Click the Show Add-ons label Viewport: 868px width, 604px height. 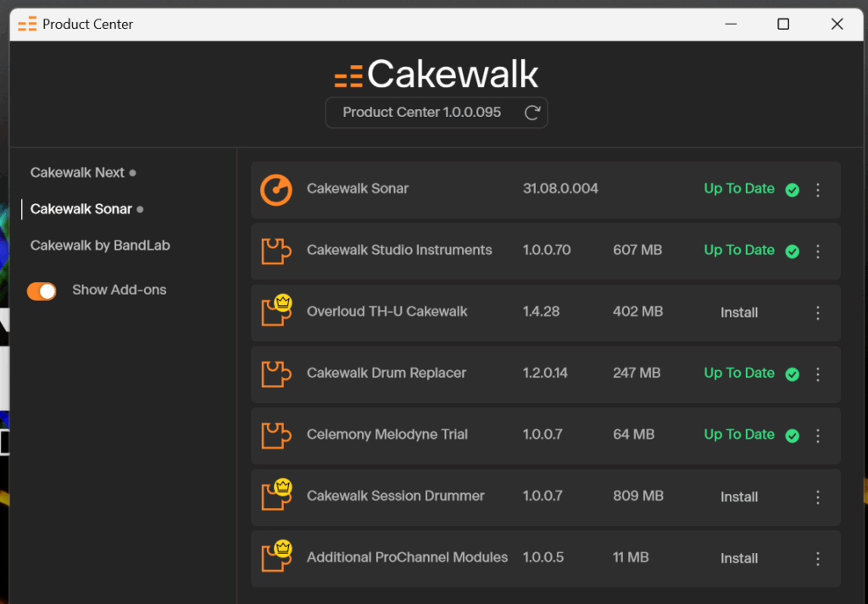[x=119, y=290]
